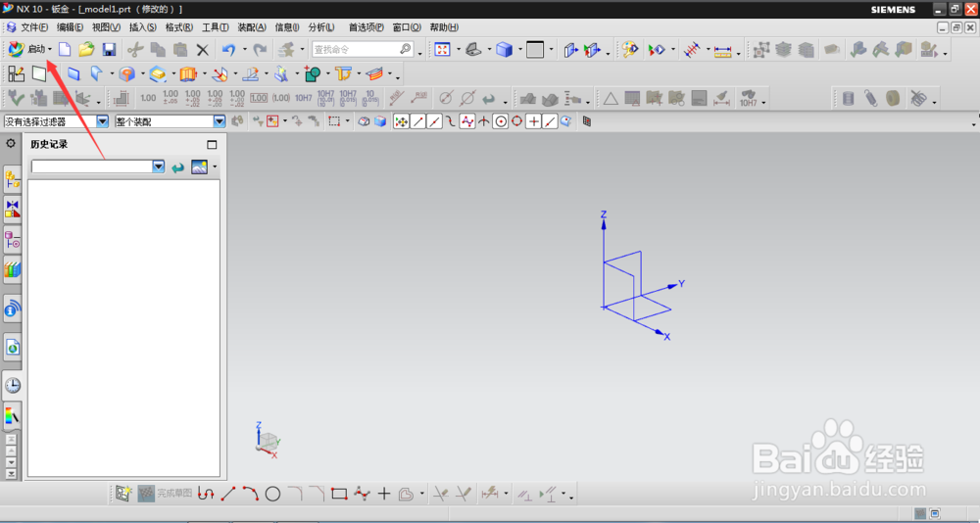Toggle the Enable Snap Point option

(401, 121)
